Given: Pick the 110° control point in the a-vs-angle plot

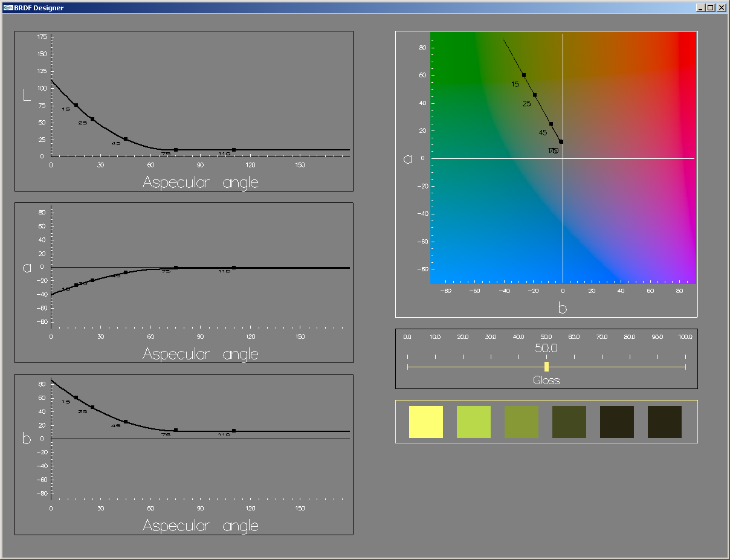Looking at the screenshot, I should pyautogui.click(x=234, y=268).
